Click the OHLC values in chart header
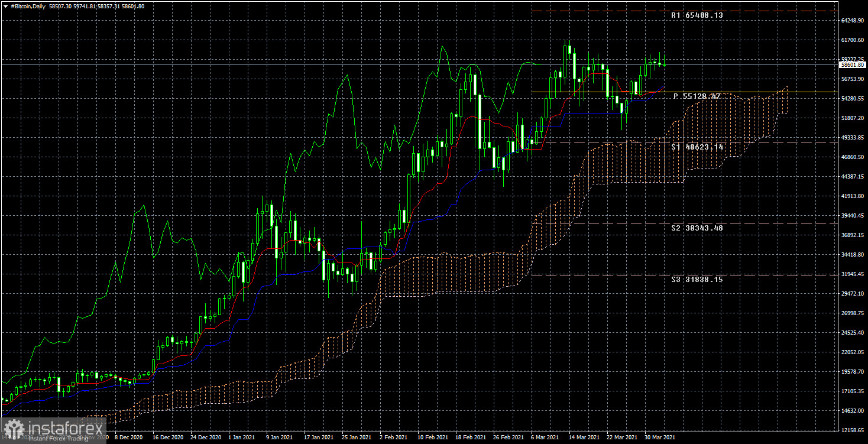The height and width of the screenshot is (444, 868). click(98, 6)
